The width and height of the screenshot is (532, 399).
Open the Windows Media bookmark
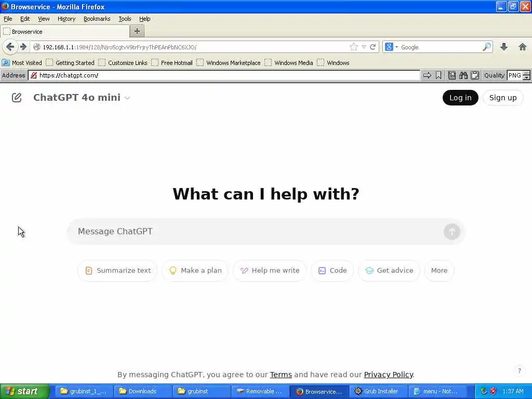(x=289, y=63)
